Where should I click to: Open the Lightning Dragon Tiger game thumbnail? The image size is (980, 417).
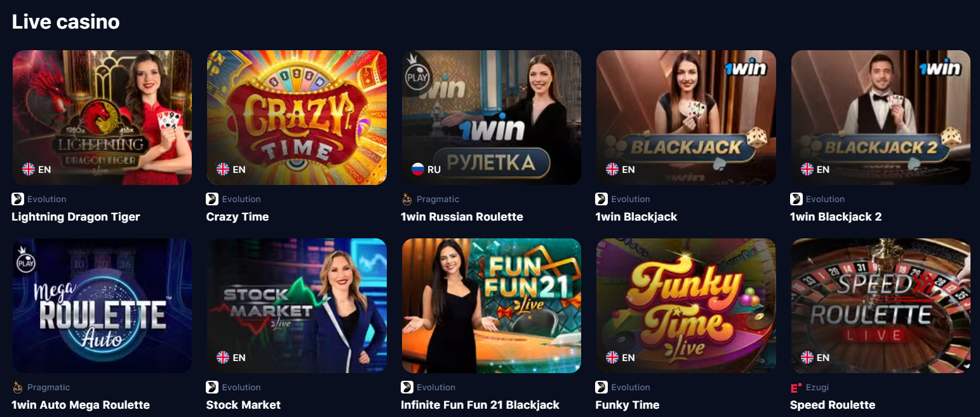(x=102, y=118)
